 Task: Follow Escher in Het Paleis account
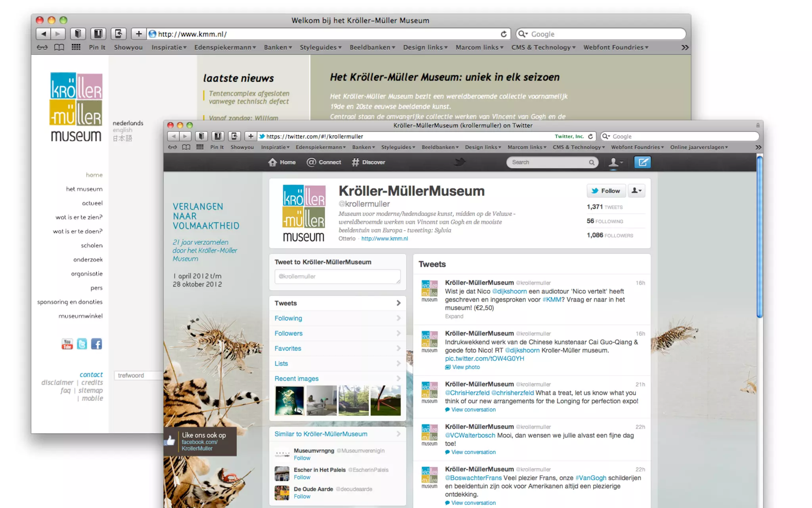click(x=302, y=477)
